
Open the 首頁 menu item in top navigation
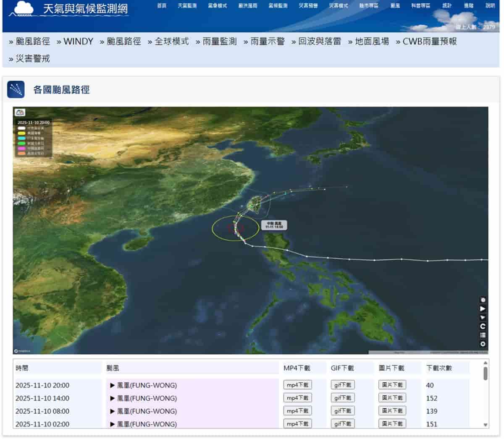[x=162, y=6]
